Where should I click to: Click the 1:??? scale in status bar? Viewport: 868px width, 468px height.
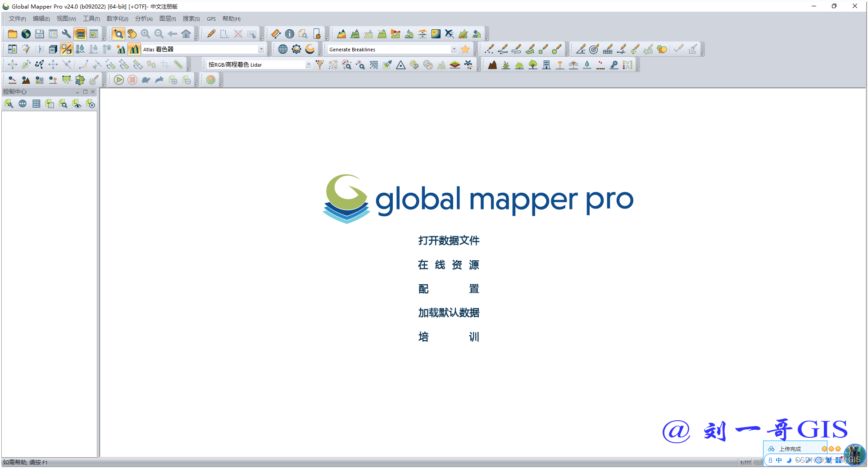[x=745, y=463]
